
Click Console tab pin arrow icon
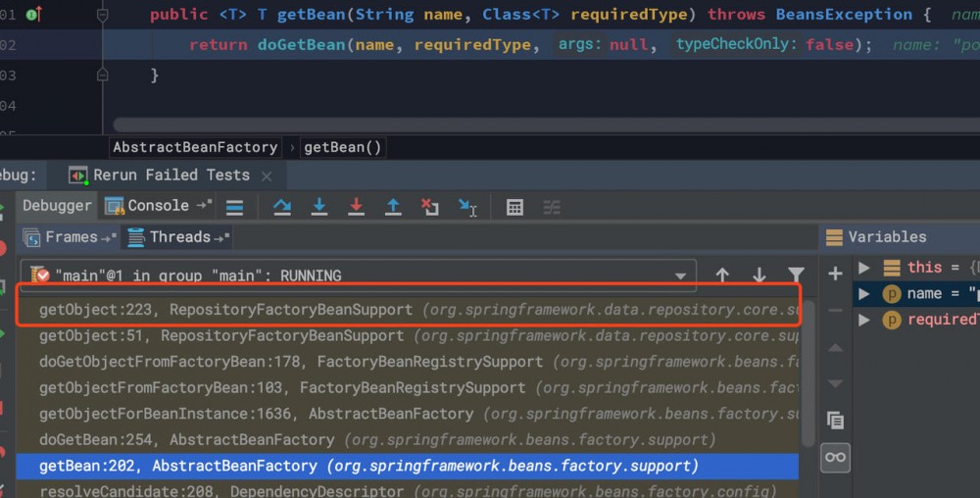coord(205,205)
